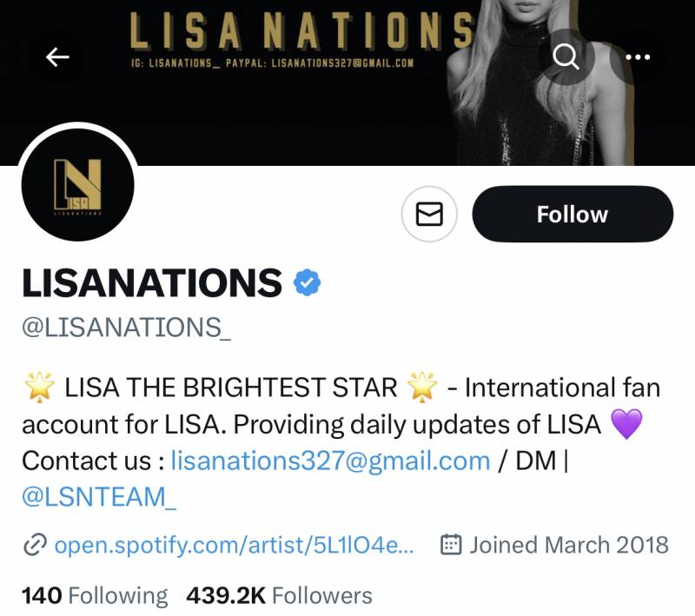Screen dimensions: 695x616
Task: Open the lisanations327@gmail.com email link
Action: click(331, 460)
